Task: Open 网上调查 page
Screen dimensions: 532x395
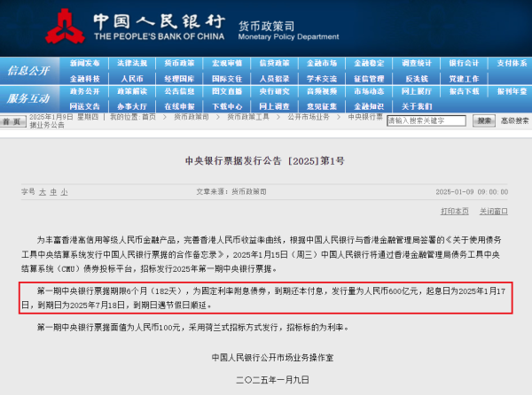Action: (275, 106)
